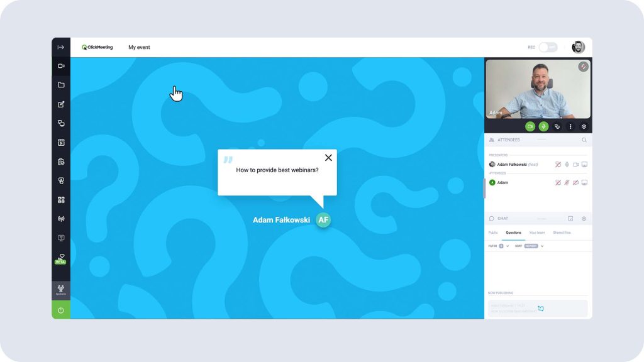Toggle the green camera button
The width and height of the screenshot is (644, 362).
[530, 127]
